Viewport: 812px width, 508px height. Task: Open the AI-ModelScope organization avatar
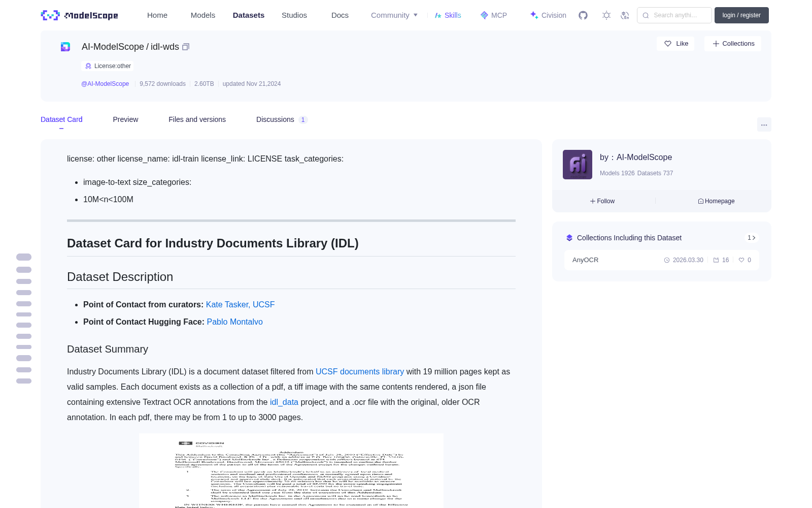pyautogui.click(x=578, y=165)
